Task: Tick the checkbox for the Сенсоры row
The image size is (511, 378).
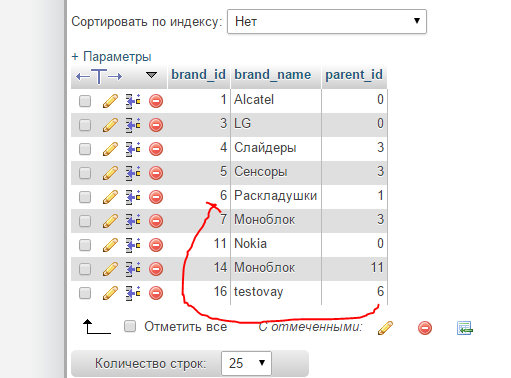Action: point(85,173)
